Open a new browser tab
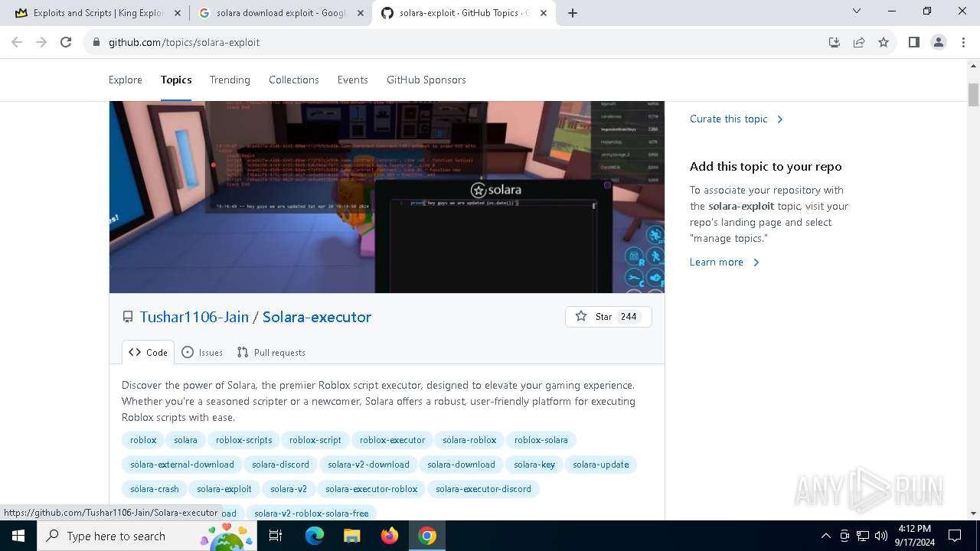 [573, 13]
